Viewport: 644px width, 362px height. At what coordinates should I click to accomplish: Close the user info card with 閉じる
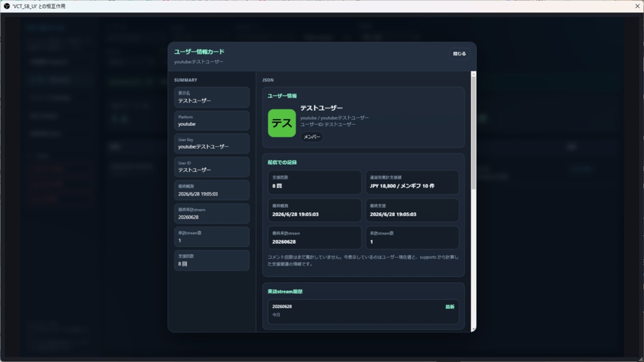click(x=459, y=54)
